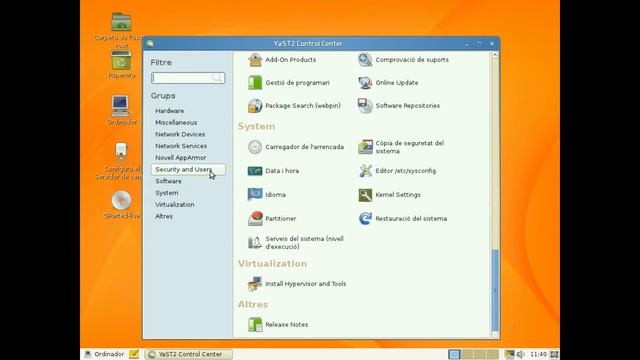This screenshot has height=360, width=640.
Task: Click the volume icon in the system tray
Action: click(520, 354)
